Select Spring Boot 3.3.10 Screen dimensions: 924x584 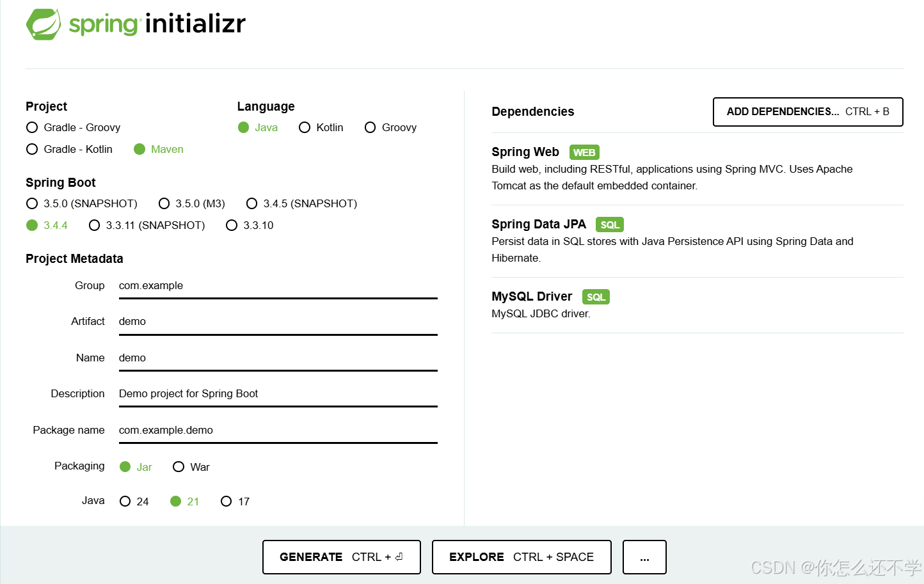point(250,225)
